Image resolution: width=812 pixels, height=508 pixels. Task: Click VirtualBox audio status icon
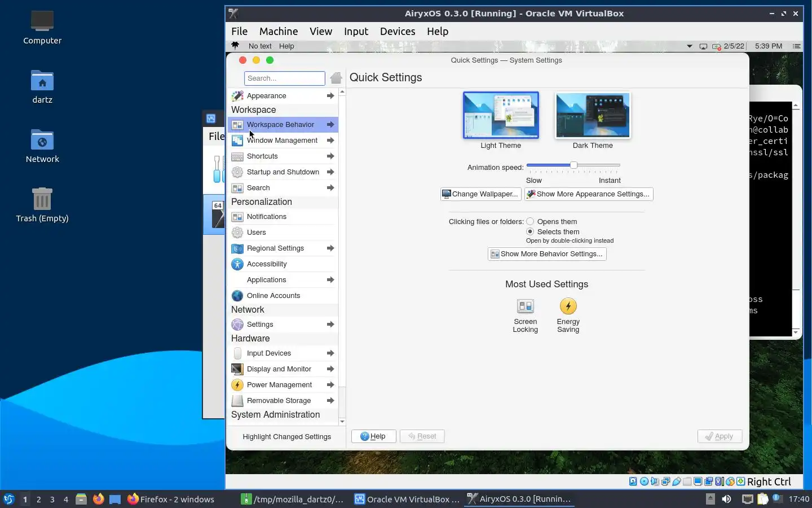click(655, 481)
